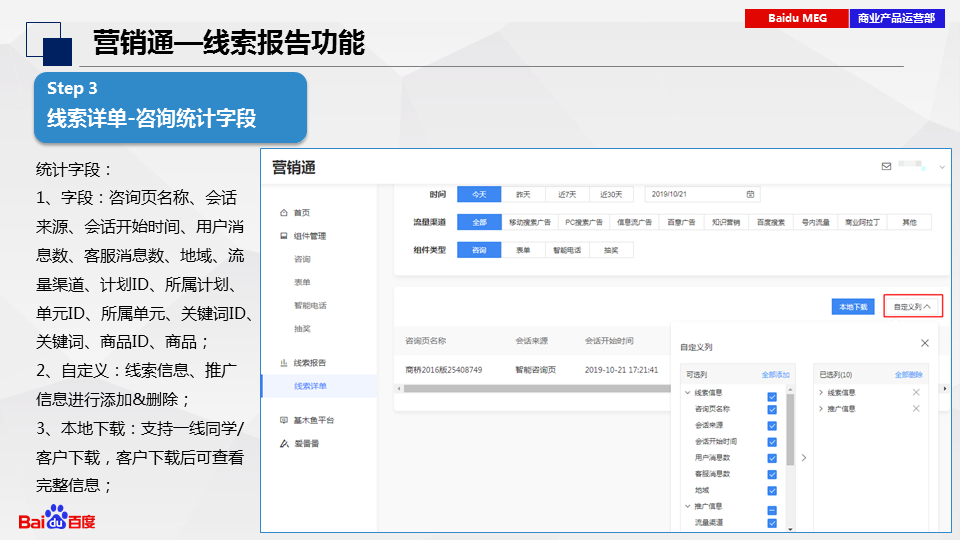Select 表单 under 组件类型 filter
Screen dimensions: 960x540
[523, 250]
